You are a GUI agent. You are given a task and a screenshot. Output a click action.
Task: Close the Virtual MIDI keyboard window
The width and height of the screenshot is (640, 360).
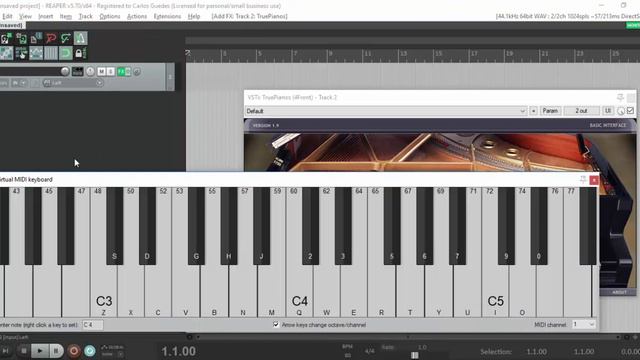click(594, 180)
